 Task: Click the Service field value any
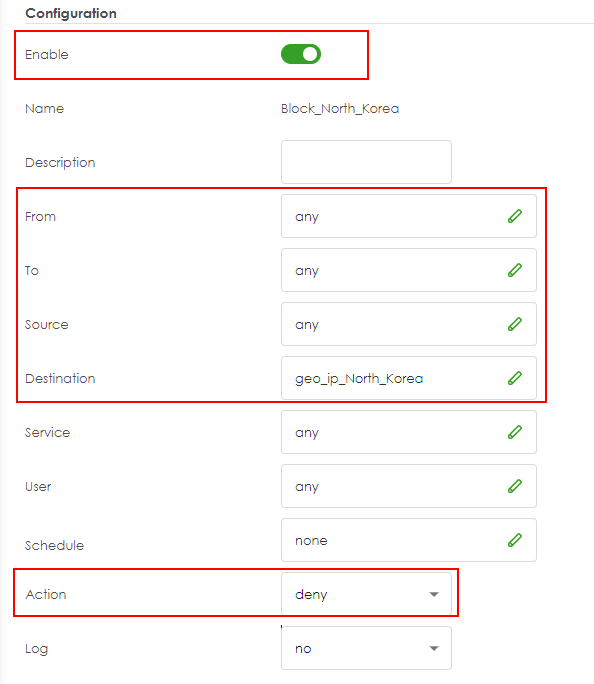(x=307, y=433)
